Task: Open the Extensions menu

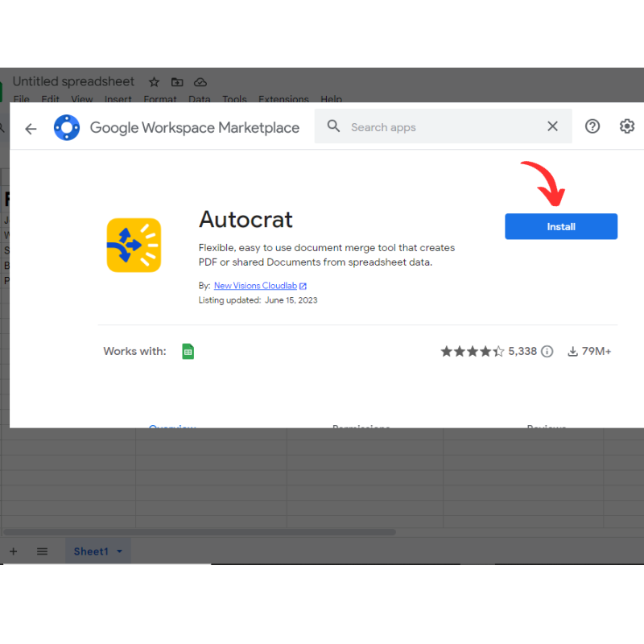Action: (283, 99)
